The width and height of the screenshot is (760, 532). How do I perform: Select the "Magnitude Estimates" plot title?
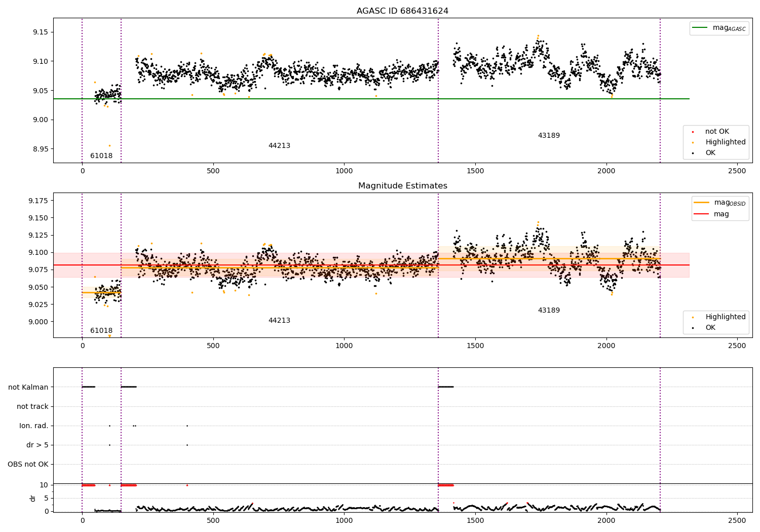pos(402,186)
